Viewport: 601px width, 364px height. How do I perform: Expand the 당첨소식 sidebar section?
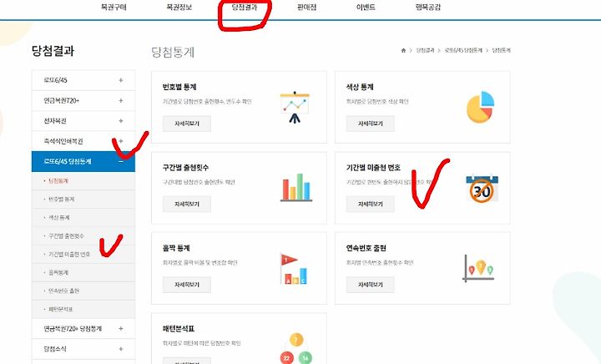pyautogui.click(x=121, y=349)
